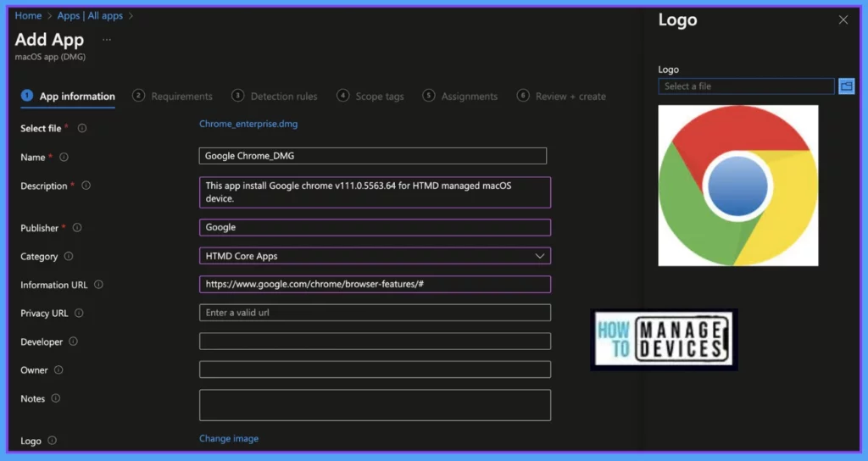Show the Owner info tooltip icon
The width and height of the screenshot is (868, 461).
[58, 369]
